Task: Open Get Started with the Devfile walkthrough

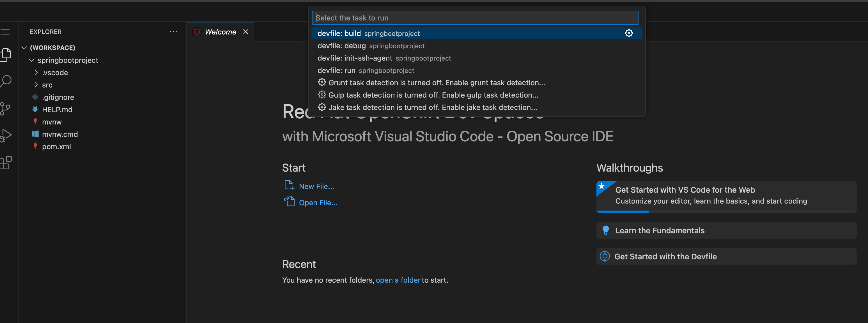Action: [726, 256]
